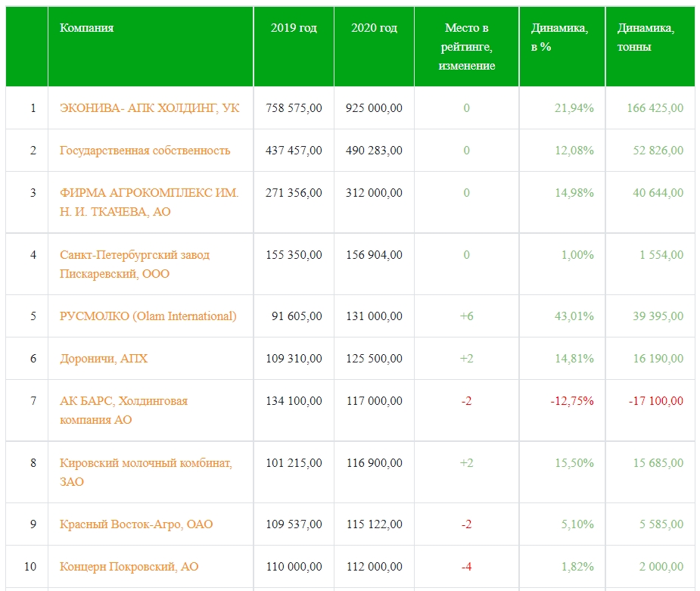The image size is (700, 591).
Task: Click АК БАРС, Холдинговая компания АО link
Action: click(123, 410)
